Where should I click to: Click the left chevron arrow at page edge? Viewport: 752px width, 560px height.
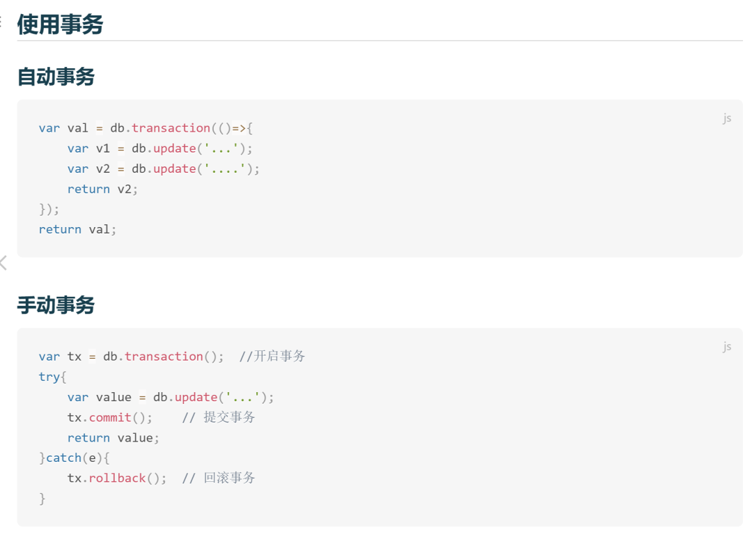[x=3, y=263]
